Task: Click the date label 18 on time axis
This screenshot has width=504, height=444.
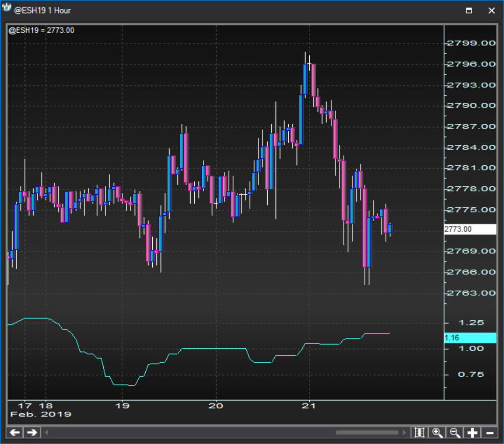Action: tap(46, 406)
